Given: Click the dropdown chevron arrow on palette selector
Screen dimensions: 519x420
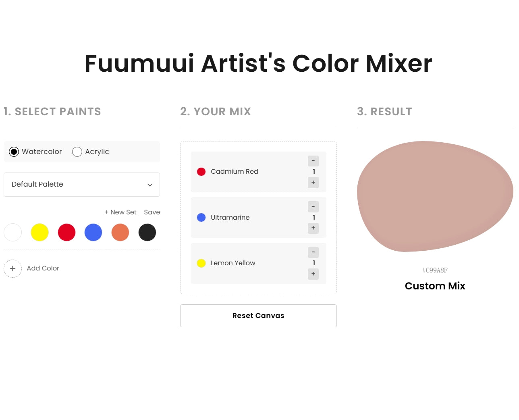Looking at the screenshot, I should point(150,185).
